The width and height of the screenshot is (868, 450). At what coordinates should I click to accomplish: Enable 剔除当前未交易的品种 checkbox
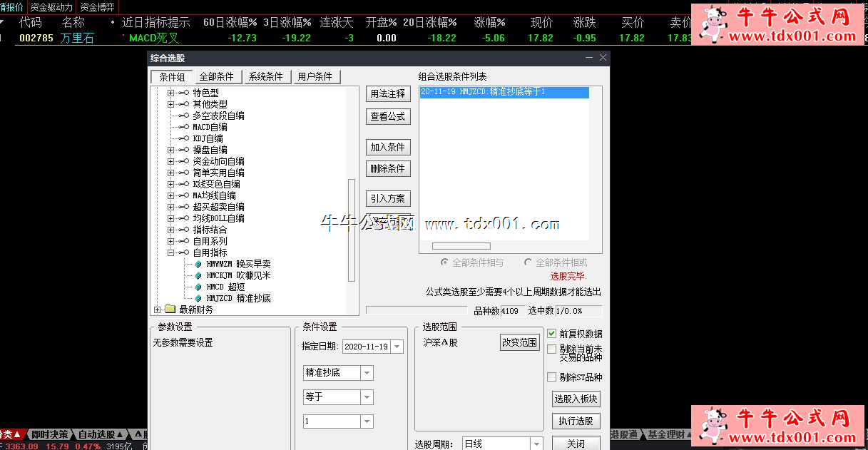(x=551, y=349)
